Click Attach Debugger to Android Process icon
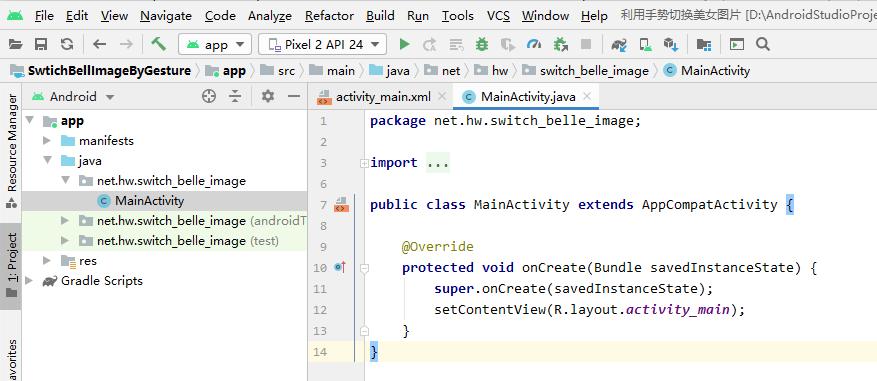This screenshot has width=877, height=381. (560, 44)
